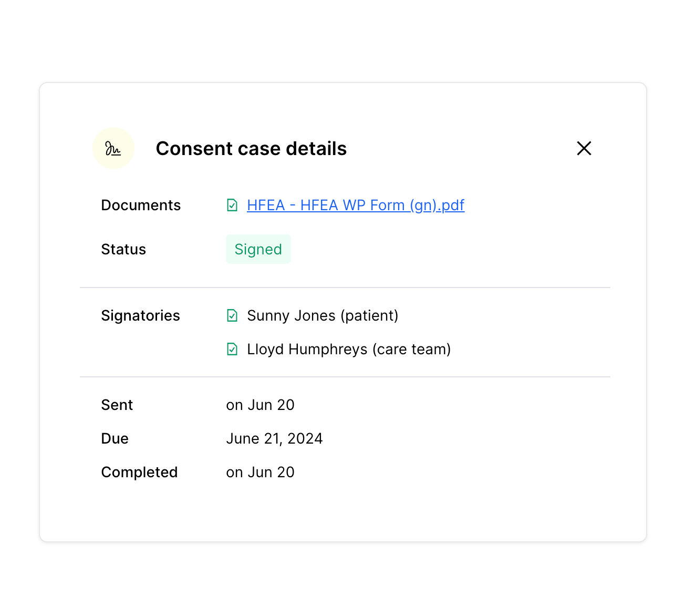
Task: Click the Consent case details title
Action: point(251,149)
